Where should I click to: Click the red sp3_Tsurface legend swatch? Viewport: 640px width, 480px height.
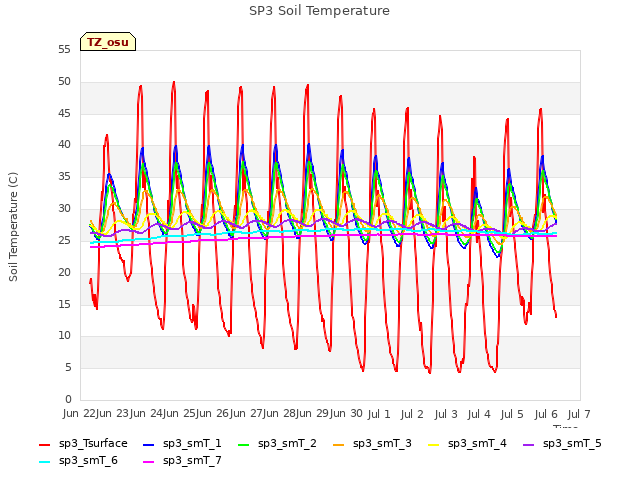(x=44, y=444)
